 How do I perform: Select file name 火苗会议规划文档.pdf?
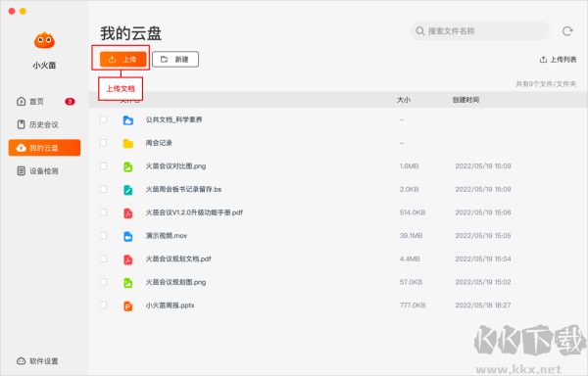[178, 259]
